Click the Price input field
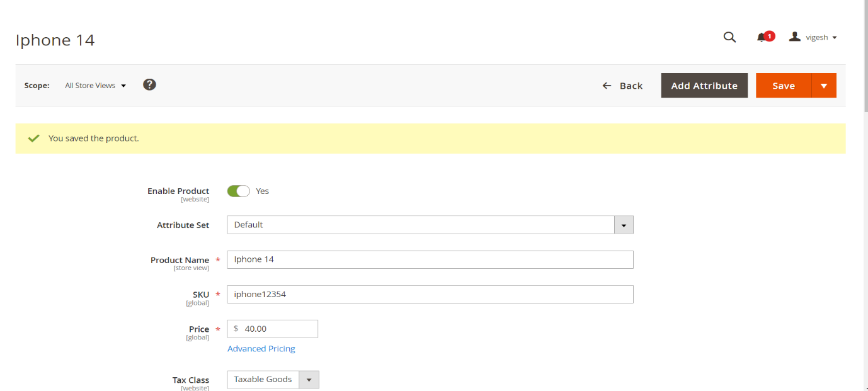Screen dimensions: 868x391 pyautogui.click(x=273, y=329)
